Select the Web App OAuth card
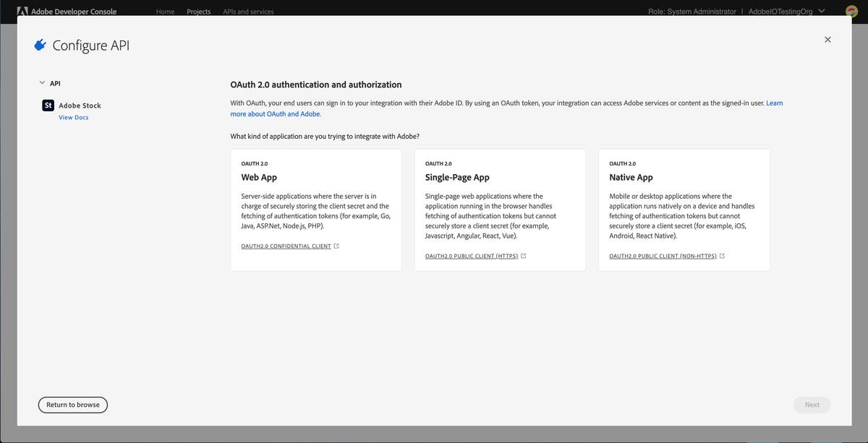Image resolution: width=868 pixels, height=443 pixels. tap(315, 209)
